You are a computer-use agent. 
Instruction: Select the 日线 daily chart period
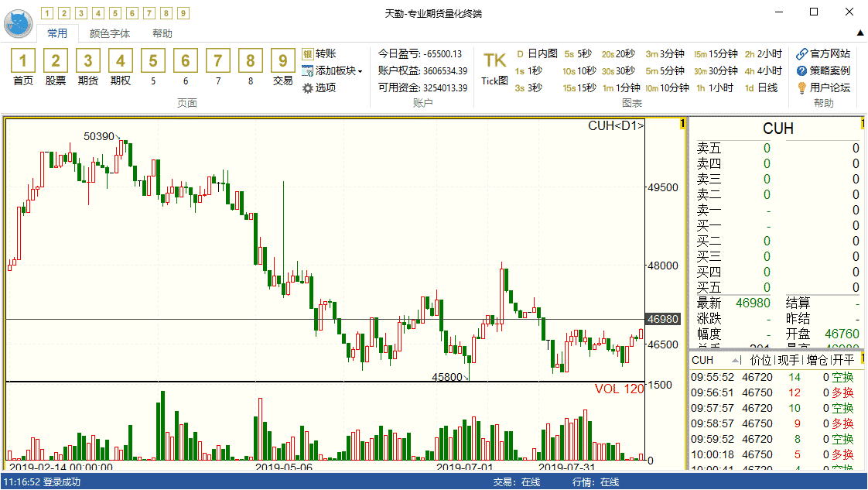tap(760, 87)
